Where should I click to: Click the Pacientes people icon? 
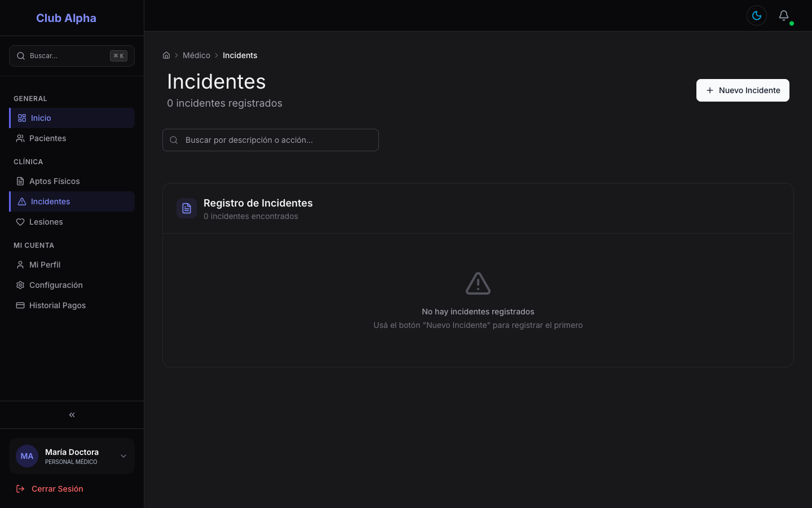click(20, 138)
